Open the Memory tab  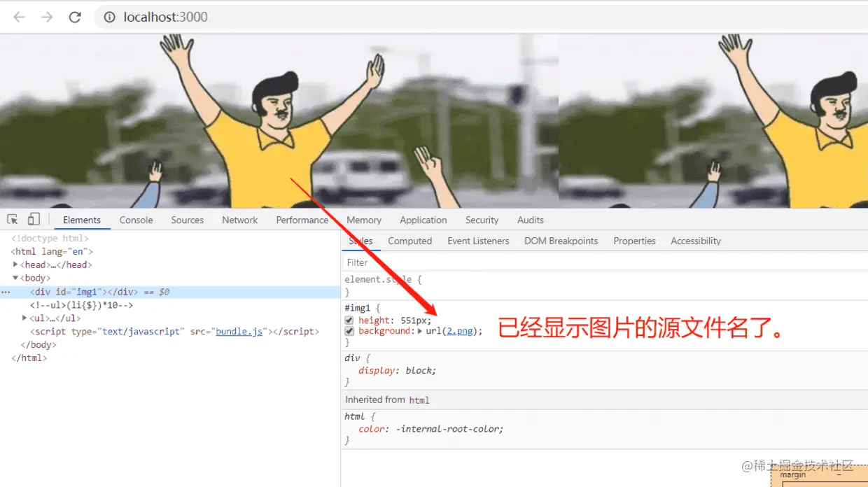tap(364, 220)
